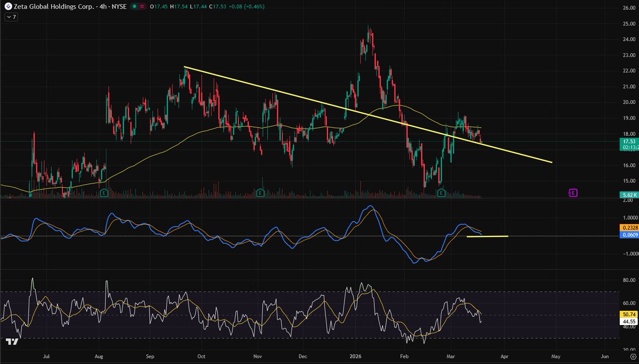Click the 80.00 RSI axis tick

coord(628,279)
